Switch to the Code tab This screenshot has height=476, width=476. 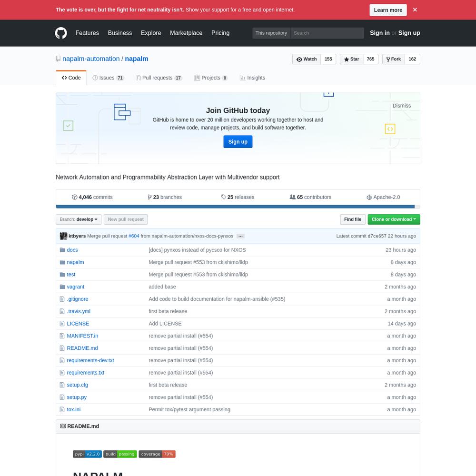(71, 78)
